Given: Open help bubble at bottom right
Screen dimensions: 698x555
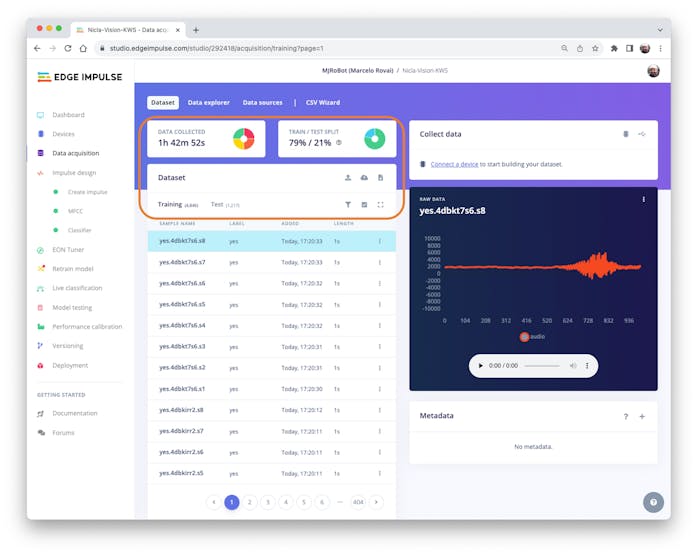Looking at the screenshot, I should point(653,502).
